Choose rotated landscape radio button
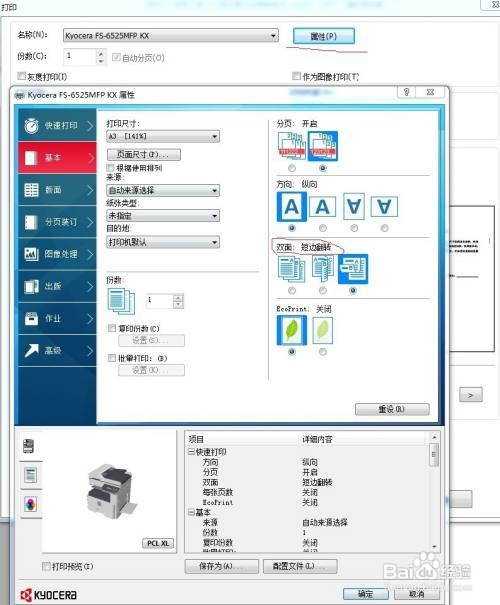 point(384,228)
